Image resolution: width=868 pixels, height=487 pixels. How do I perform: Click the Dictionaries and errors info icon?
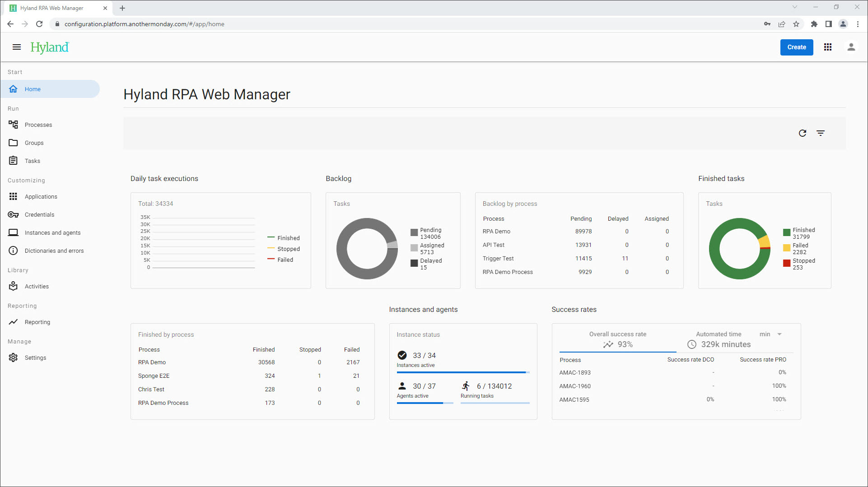click(x=14, y=250)
